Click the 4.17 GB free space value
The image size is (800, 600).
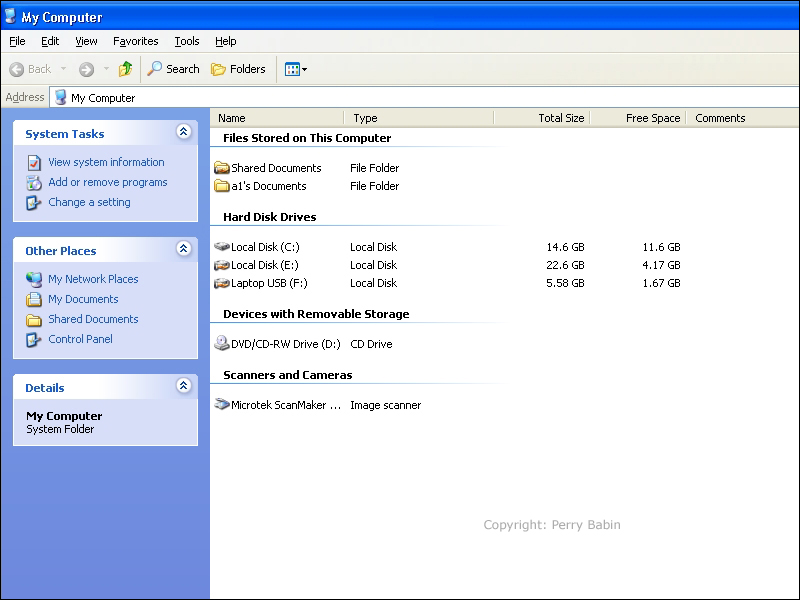(661, 265)
